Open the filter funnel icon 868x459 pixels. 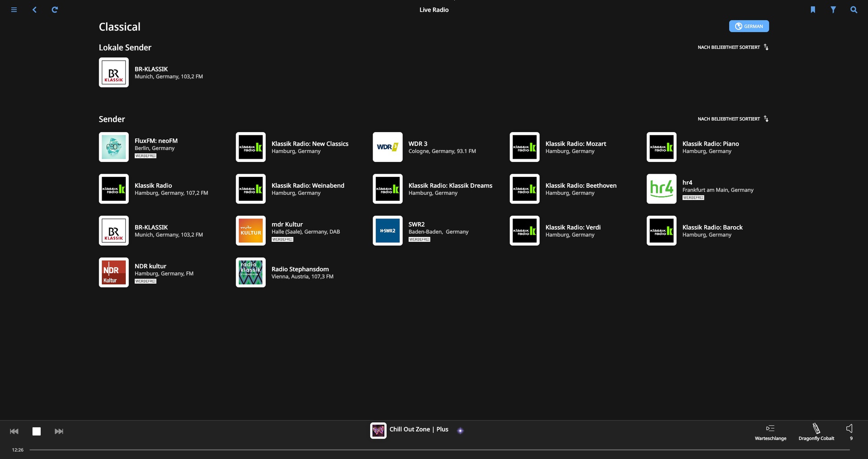click(833, 9)
